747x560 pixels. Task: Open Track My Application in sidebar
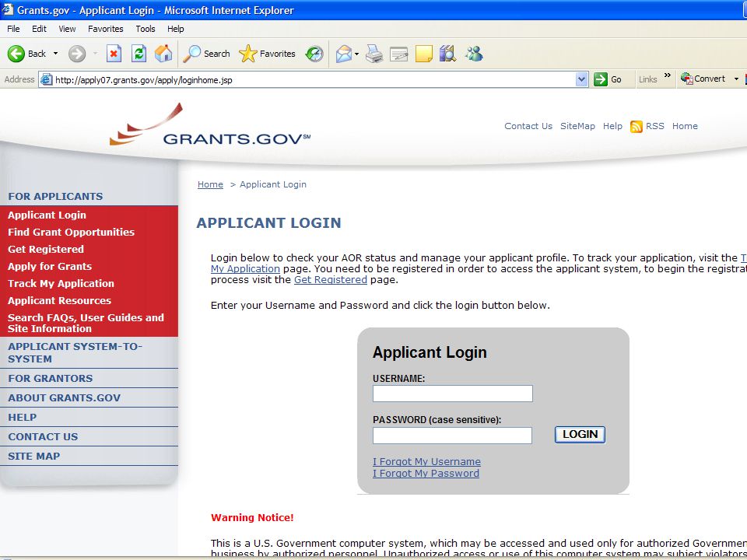61,284
